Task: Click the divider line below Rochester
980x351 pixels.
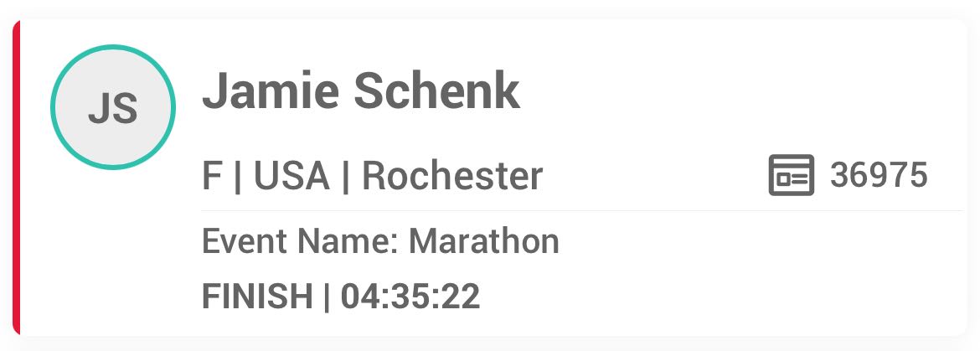Action: click(582, 211)
